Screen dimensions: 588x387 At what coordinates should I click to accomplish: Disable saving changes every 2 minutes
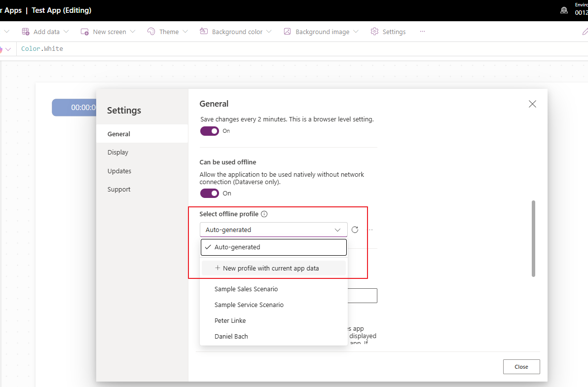(209, 130)
